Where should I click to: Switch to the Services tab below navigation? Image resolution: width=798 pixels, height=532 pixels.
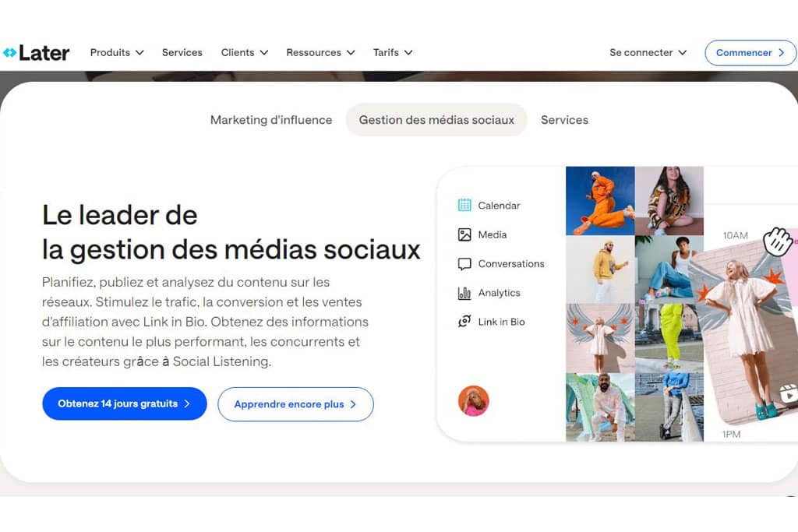tap(564, 120)
